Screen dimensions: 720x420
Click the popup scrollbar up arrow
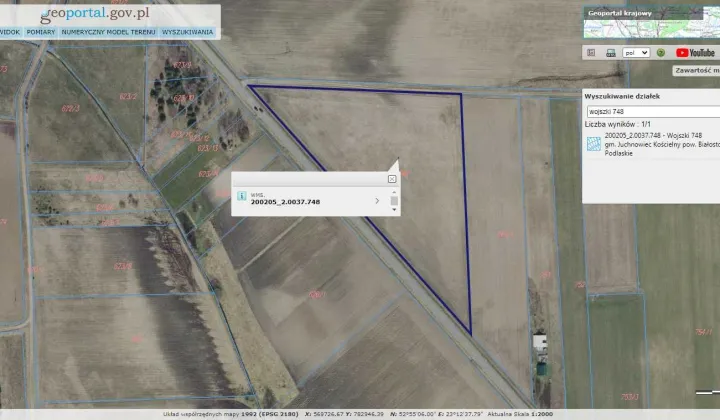(x=394, y=192)
